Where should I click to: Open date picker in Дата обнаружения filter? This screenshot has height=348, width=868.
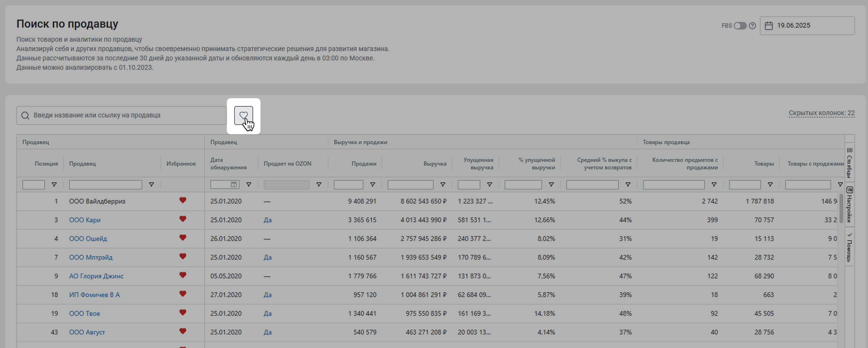coord(234,184)
